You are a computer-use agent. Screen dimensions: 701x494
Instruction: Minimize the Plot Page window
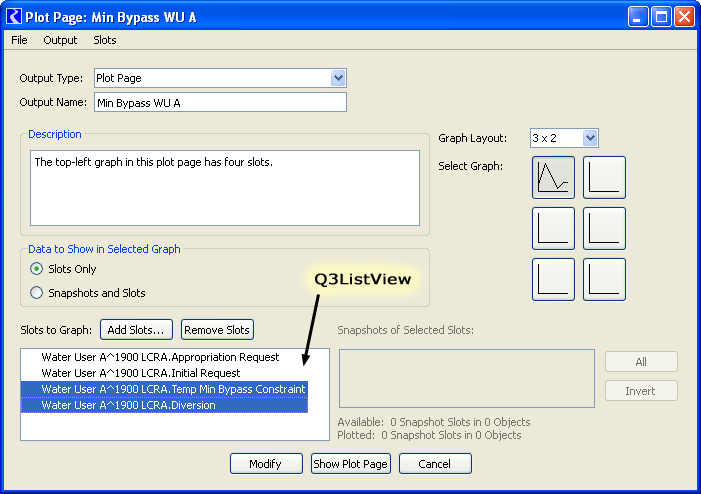click(638, 17)
